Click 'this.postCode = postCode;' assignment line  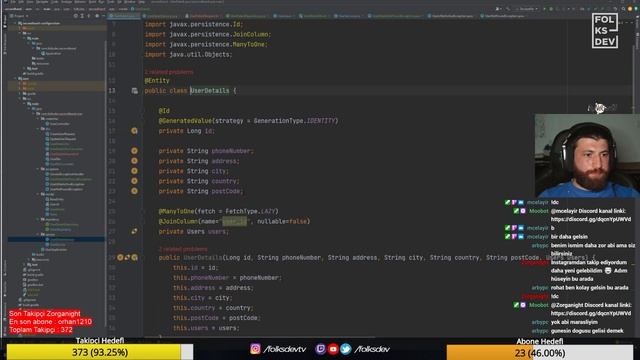coord(217,318)
